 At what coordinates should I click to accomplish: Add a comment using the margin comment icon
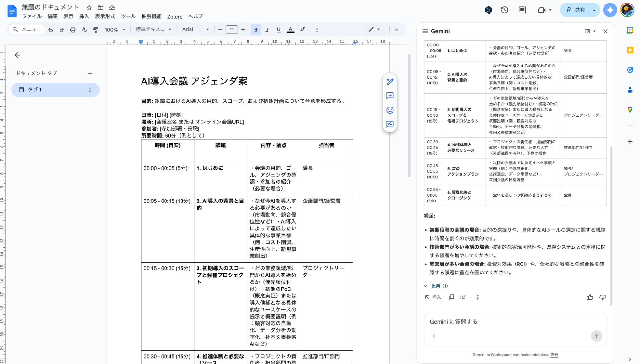(390, 96)
